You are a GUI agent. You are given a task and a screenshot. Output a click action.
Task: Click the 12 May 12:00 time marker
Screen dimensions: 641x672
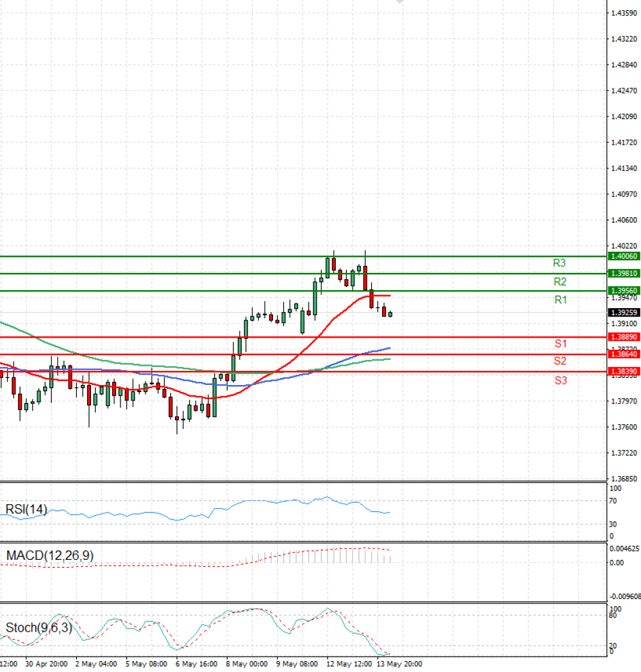(349, 664)
